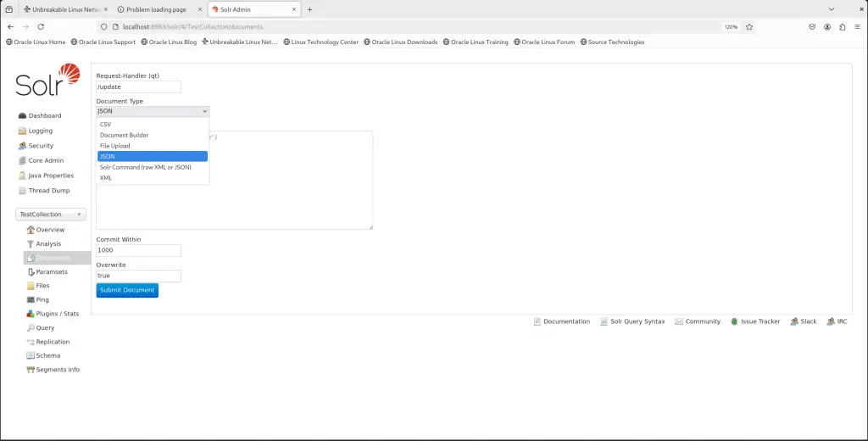Click the Submit Document button
This screenshot has height=441, width=868.
(x=127, y=290)
